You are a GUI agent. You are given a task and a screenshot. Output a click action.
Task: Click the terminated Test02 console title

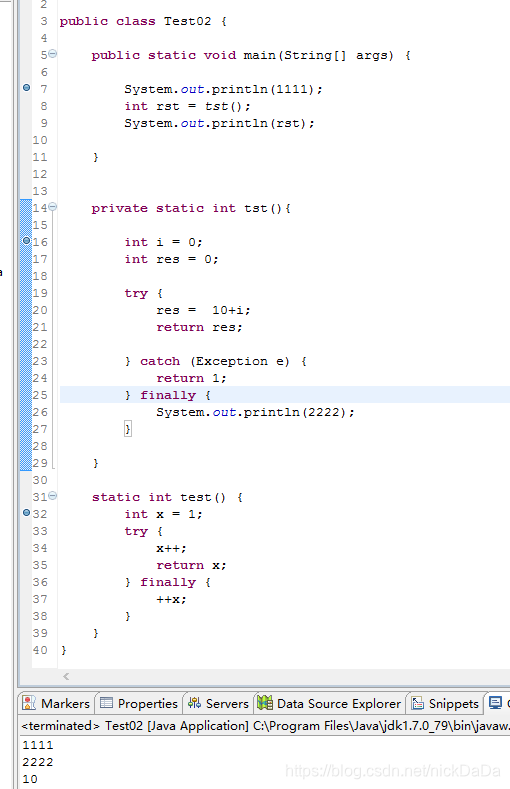pyautogui.click(x=265, y=726)
